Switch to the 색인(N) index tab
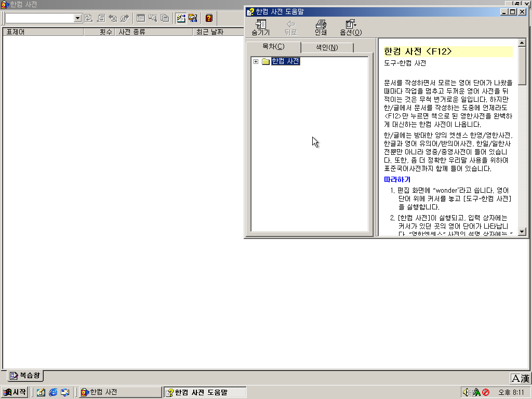This screenshot has height=399, width=532. (x=327, y=47)
